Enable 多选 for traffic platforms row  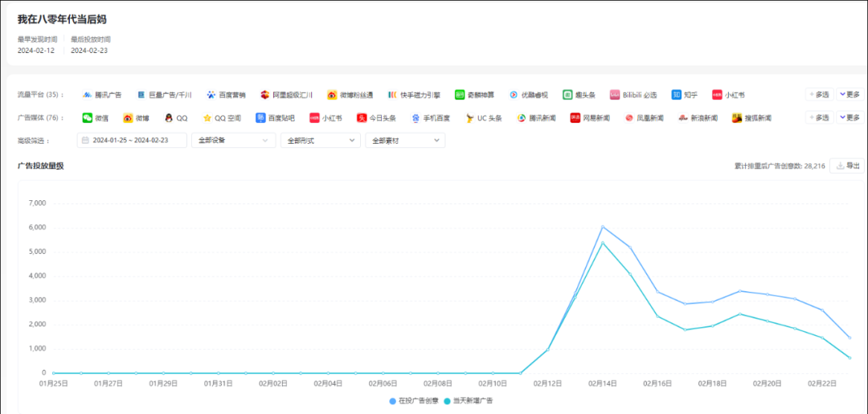click(819, 95)
